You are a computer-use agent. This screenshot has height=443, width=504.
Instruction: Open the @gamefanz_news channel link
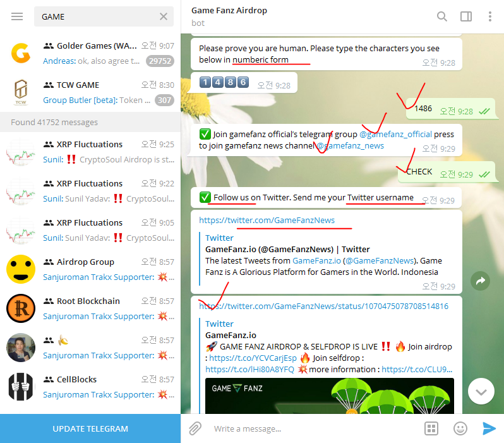[351, 146]
